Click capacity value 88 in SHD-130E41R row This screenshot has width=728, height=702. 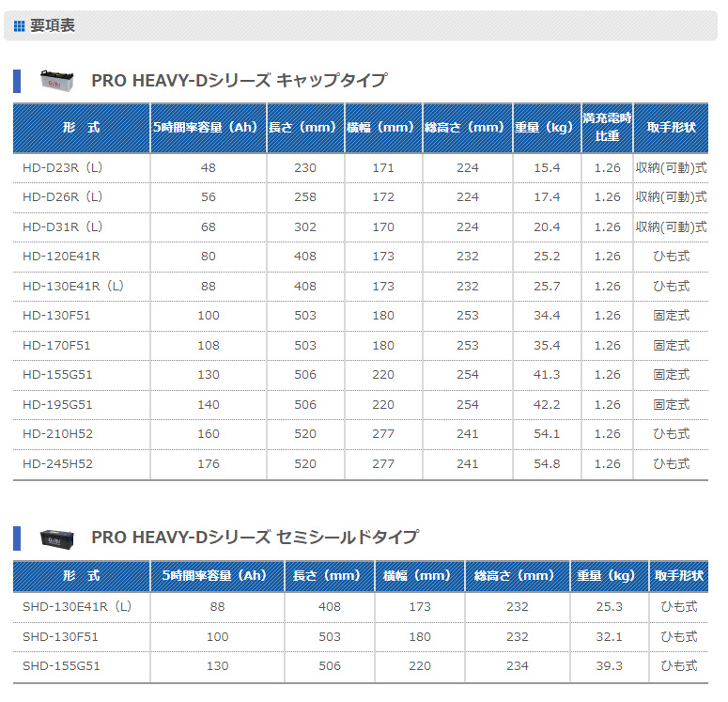(217, 607)
